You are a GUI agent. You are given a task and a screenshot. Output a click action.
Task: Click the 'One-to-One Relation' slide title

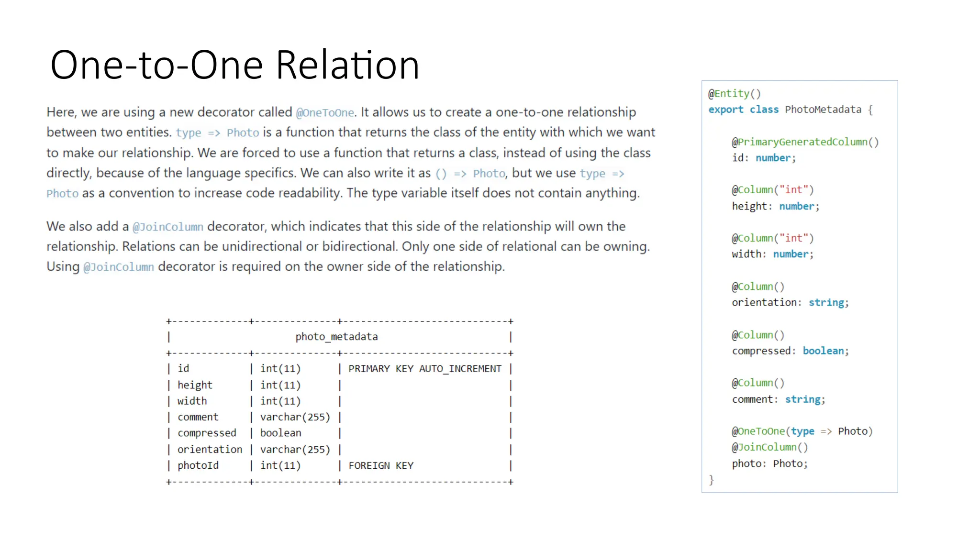(235, 65)
